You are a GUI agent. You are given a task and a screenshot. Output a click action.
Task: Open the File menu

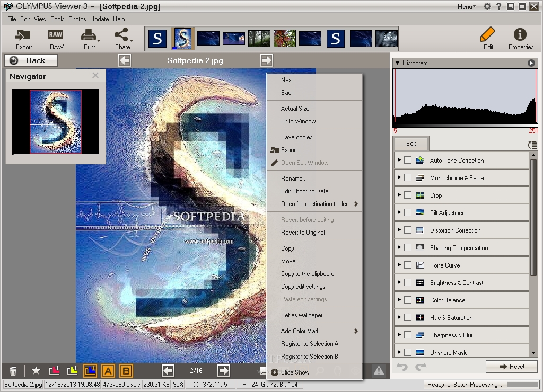coord(12,19)
